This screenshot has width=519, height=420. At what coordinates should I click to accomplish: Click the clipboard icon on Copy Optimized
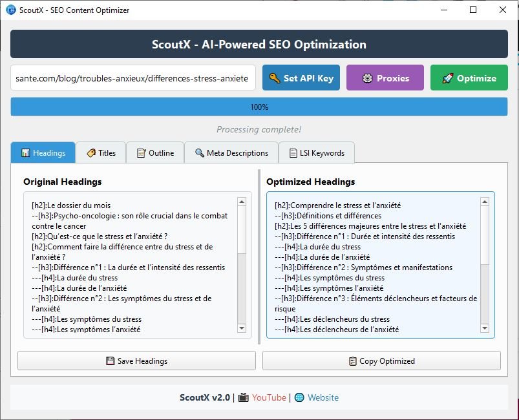(352, 361)
